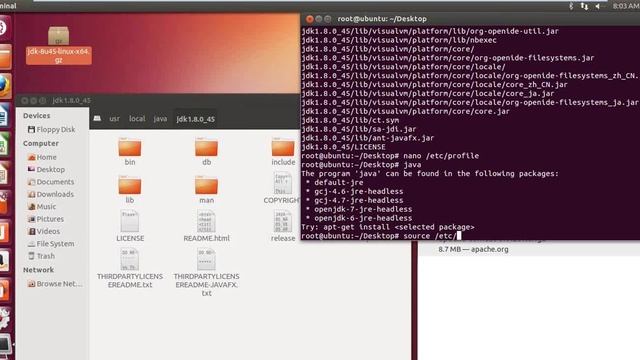Select THIRDPARTYLICENSEREADME-JAVAFX.txt file
640x360 pixels.
207,273
